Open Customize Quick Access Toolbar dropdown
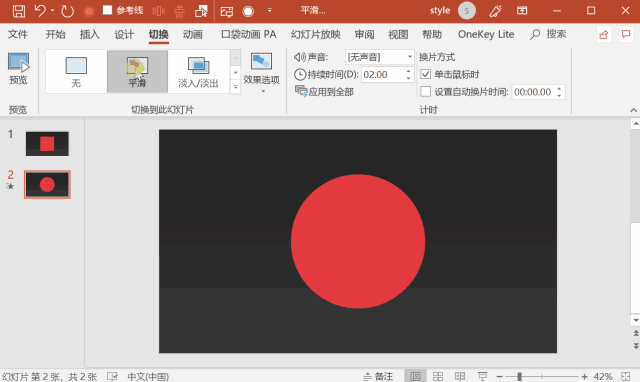This screenshot has width=640, height=382. (x=269, y=11)
